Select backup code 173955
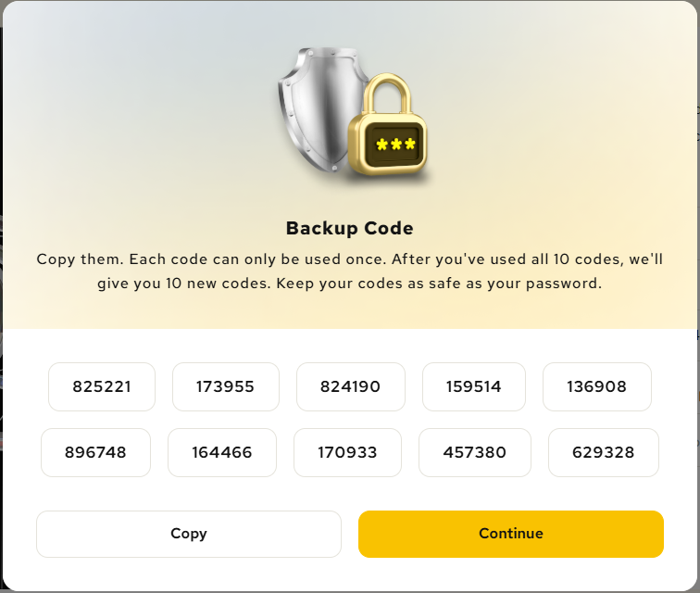Image resolution: width=700 pixels, height=593 pixels. pyautogui.click(x=225, y=386)
